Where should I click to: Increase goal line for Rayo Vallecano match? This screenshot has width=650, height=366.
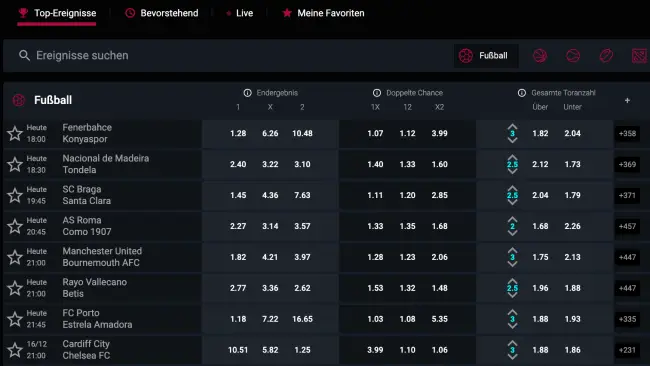[x=512, y=281]
